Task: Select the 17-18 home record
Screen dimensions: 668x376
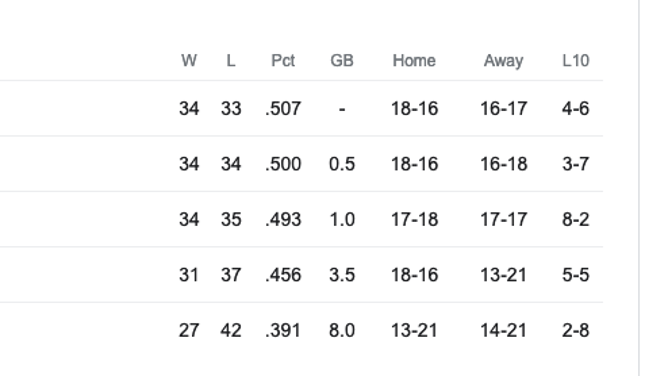Action: pyautogui.click(x=415, y=219)
